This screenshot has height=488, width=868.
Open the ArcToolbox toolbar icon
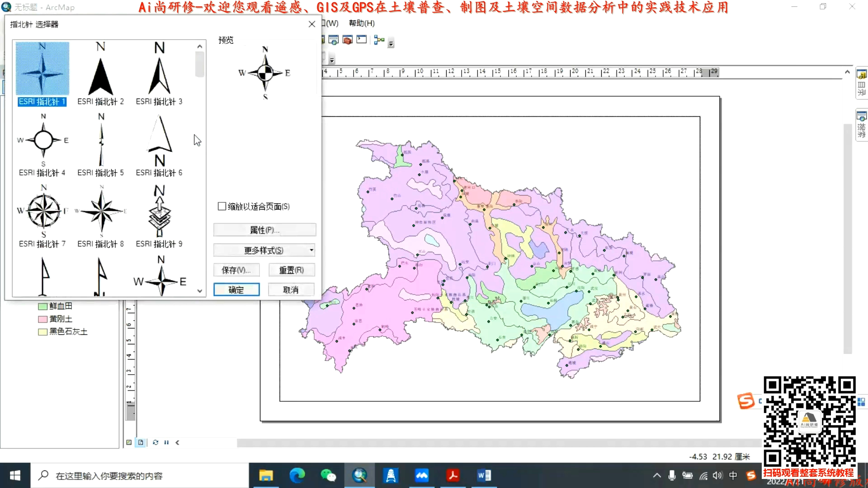coord(347,40)
